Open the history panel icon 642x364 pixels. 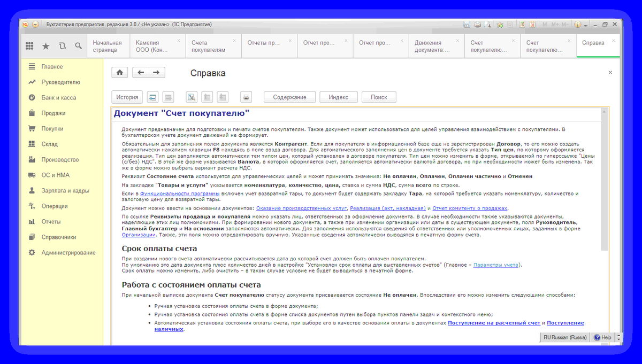pos(62,46)
